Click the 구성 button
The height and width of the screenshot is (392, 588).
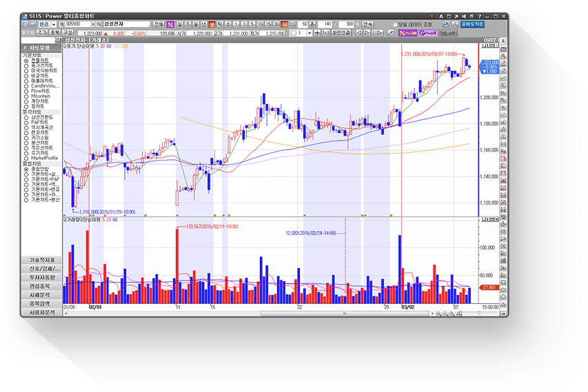coord(68,32)
